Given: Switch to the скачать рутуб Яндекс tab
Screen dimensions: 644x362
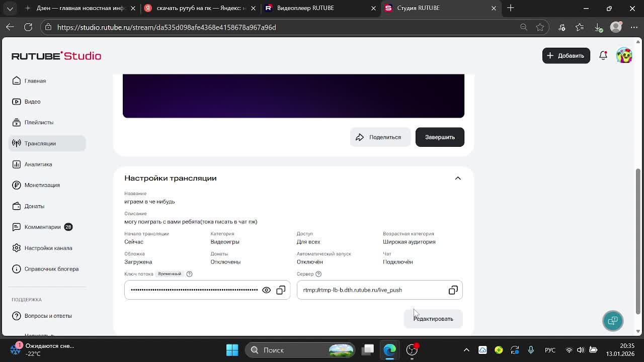Looking at the screenshot, I should tap(200, 8).
